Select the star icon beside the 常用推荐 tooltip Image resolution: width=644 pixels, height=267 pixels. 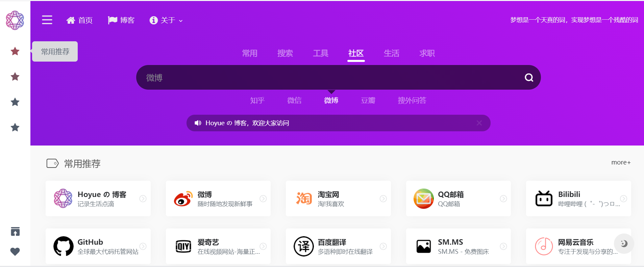15,51
